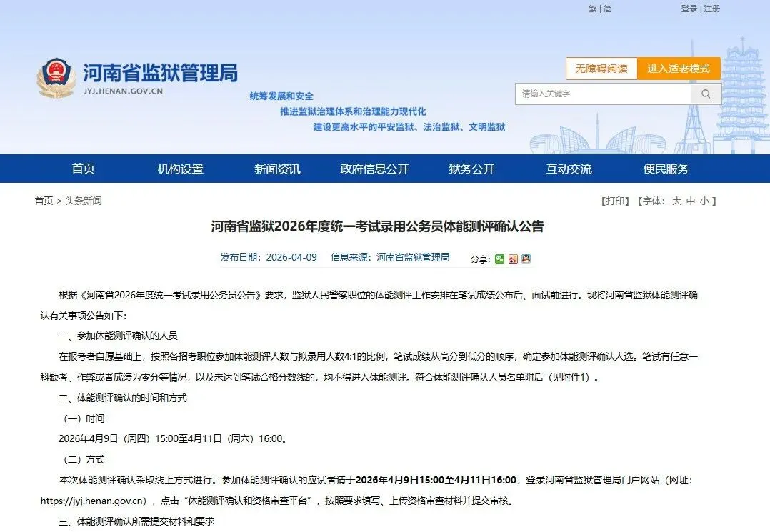Click the subheading （二）方式
This screenshot has height=532, width=770.
82,460
